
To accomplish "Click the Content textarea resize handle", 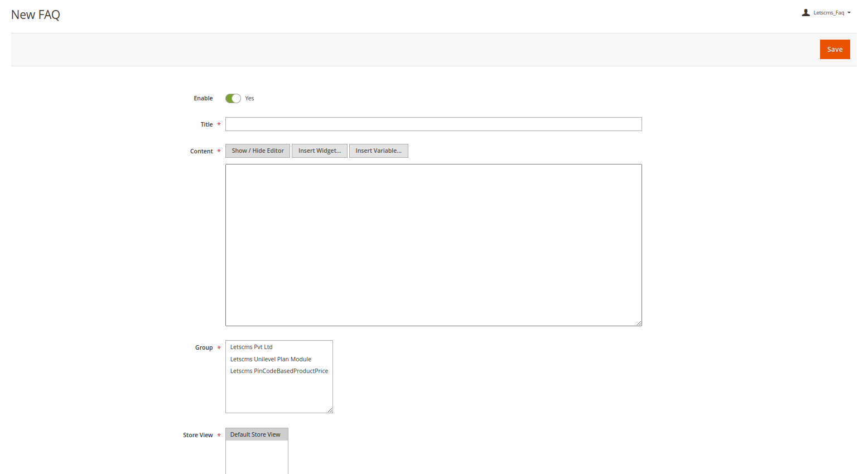I will (x=639, y=322).
